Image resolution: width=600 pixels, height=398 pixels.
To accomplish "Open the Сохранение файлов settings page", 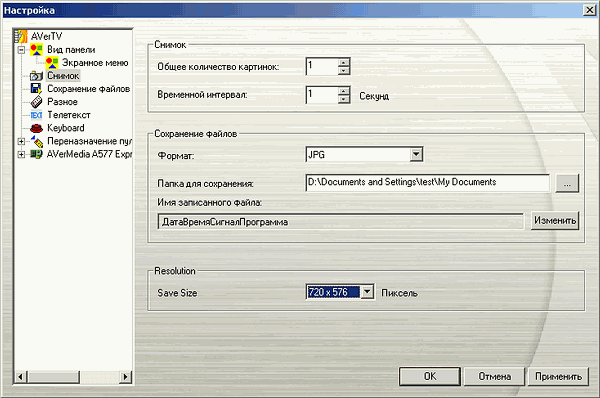I will (x=88, y=89).
